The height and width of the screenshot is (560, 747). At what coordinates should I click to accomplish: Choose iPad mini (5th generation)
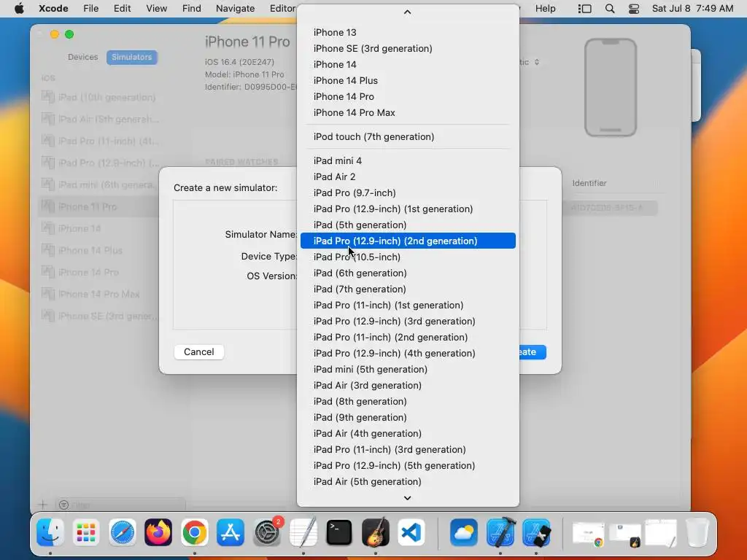(408, 370)
